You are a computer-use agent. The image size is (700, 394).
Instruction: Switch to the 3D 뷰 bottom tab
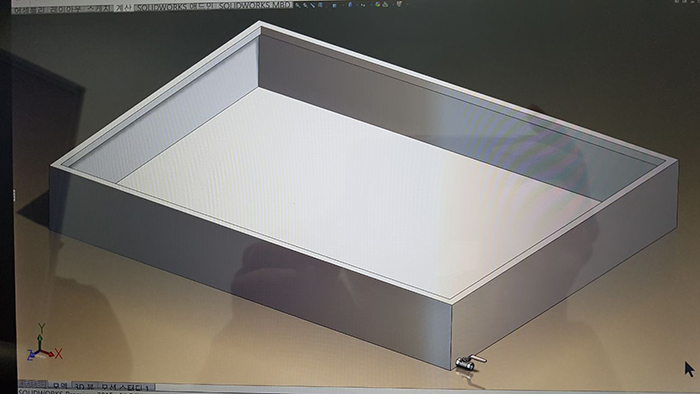[x=84, y=386]
